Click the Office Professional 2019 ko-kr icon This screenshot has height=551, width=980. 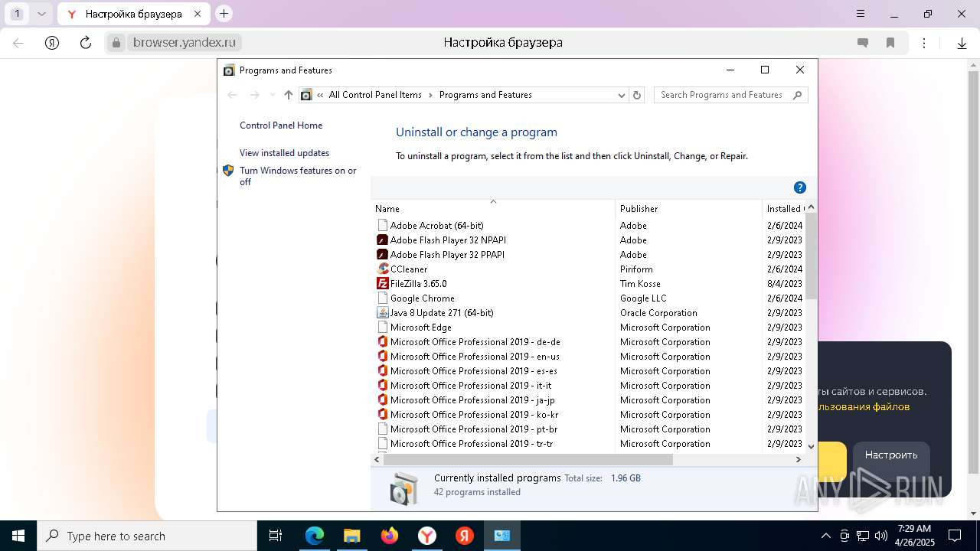[383, 415]
